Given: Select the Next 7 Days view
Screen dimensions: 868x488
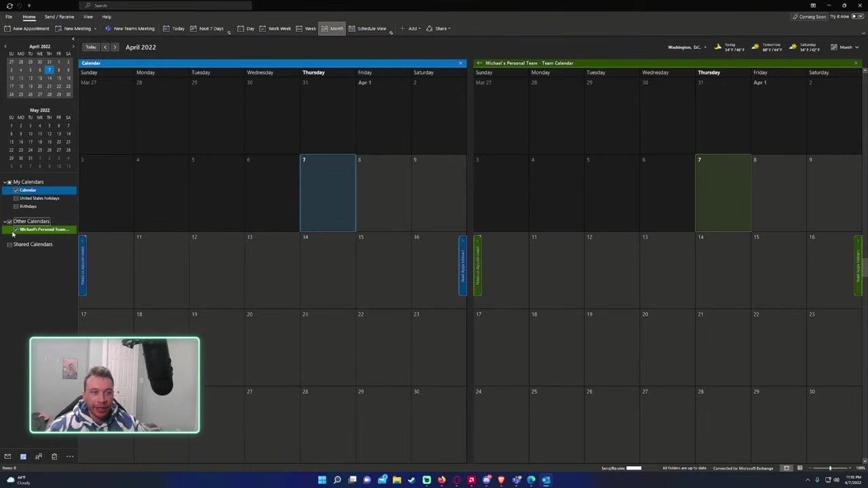Looking at the screenshot, I should point(207,28).
